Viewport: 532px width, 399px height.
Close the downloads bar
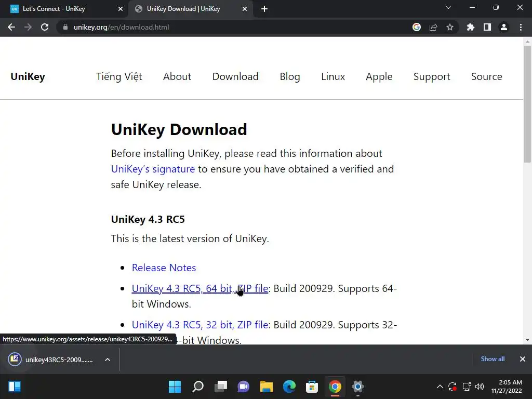tap(522, 359)
